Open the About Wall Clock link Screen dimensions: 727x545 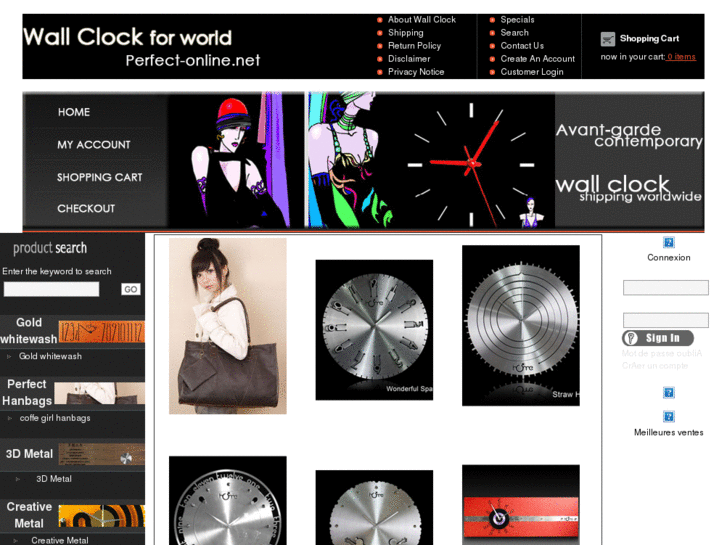[421, 20]
